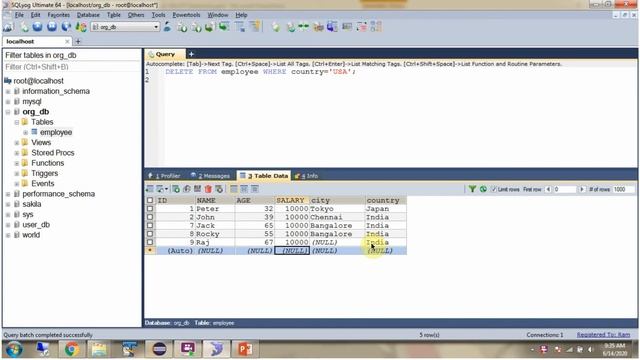The height and width of the screenshot is (360, 640).
Task: Expand the Views folder
Action: (17, 142)
